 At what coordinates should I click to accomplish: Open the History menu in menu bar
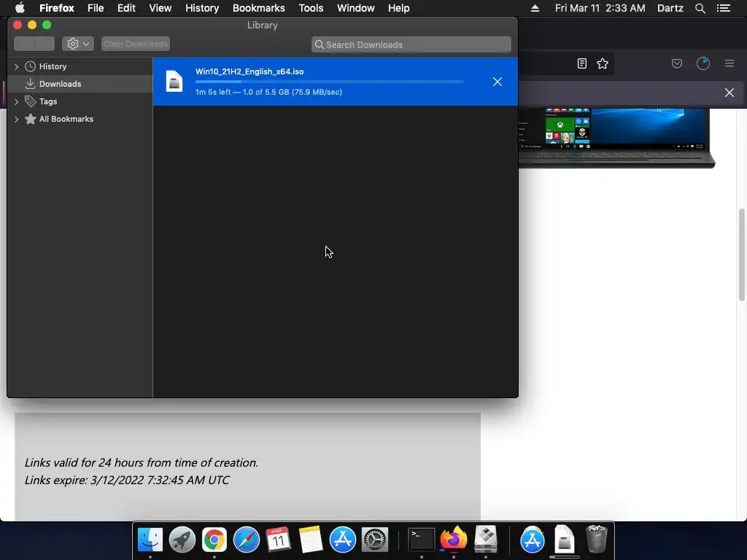202,8
